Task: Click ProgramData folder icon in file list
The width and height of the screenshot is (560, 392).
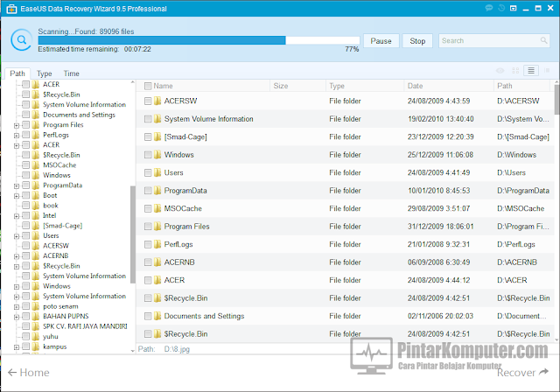Action: [157, 190]
